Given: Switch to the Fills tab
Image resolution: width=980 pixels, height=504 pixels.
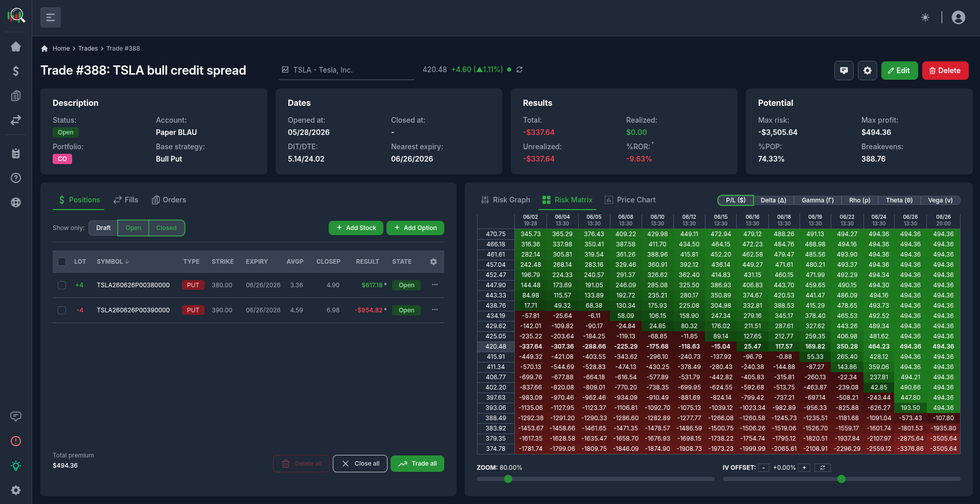Looking at the screenshot, I should (126, 200).
